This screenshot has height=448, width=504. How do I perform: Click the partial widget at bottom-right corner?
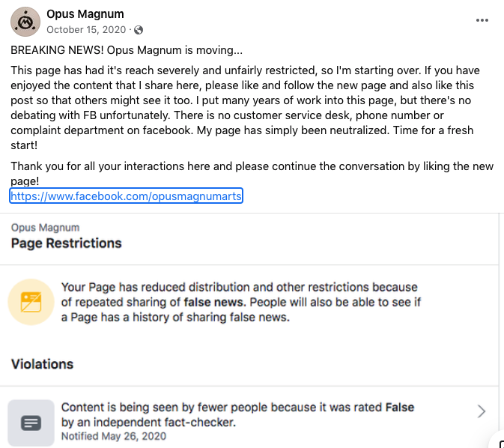(x=497, y=441)
